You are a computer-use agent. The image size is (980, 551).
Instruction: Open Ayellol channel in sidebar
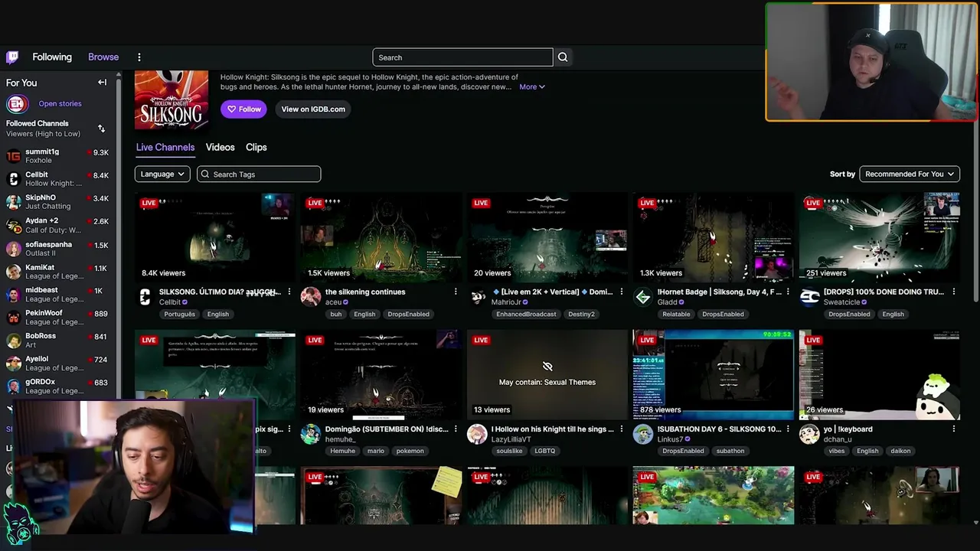[57, 364]
